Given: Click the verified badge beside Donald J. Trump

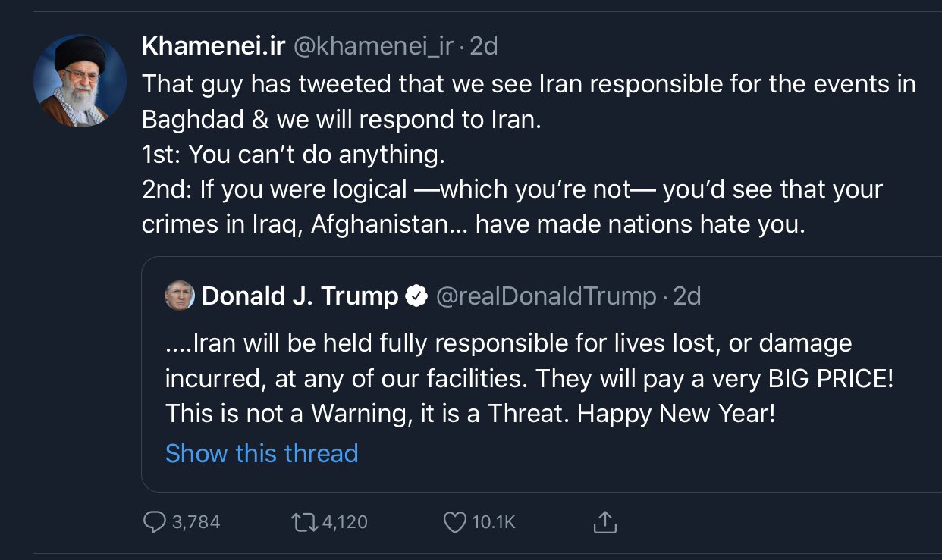Looking at the screenshot, I should [416, 296].
